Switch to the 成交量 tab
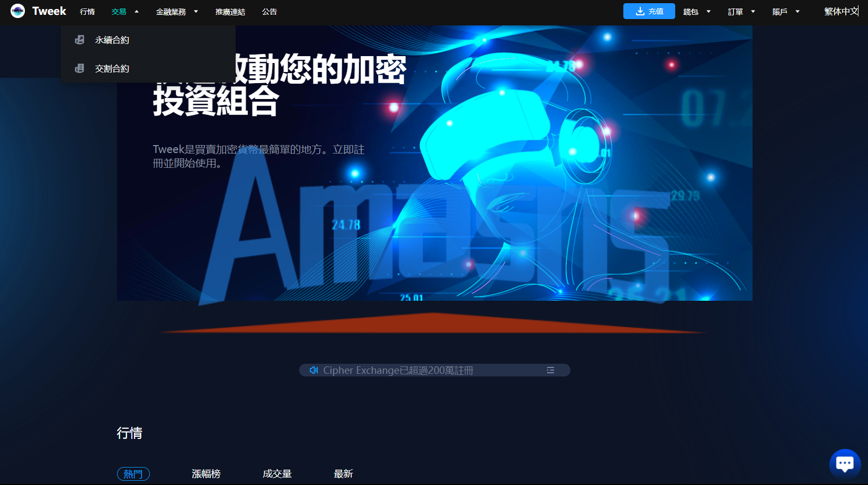Image resolution: width=868 pixels, height=485 pixels. point(278,474)
